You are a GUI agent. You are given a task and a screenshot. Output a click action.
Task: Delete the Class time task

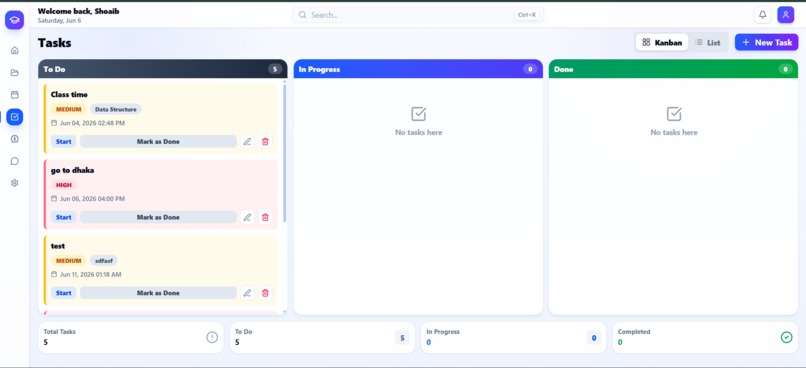(x=265, y=141)
